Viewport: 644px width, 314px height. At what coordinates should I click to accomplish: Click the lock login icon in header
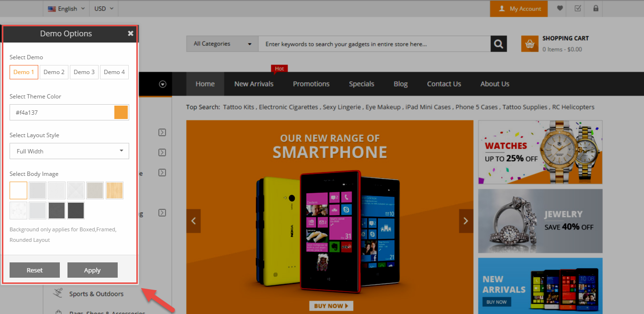pyautogui.click(x=596, y=9)
